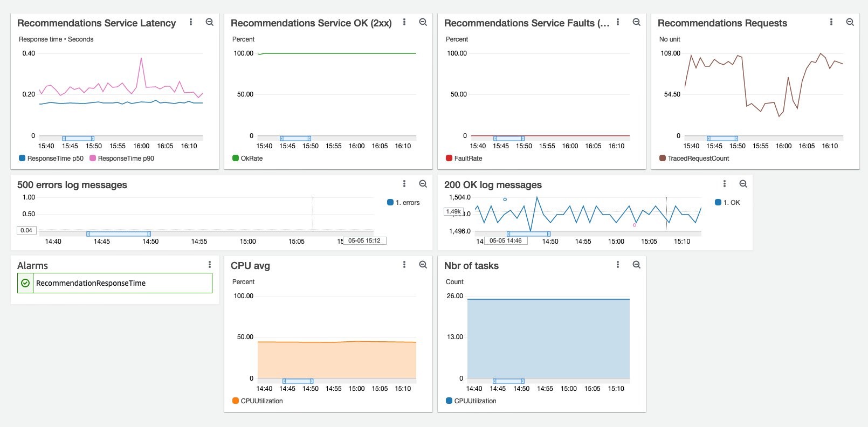
Task: Toggle ResponseTime p50 legend series
Action: coord(51,159)
